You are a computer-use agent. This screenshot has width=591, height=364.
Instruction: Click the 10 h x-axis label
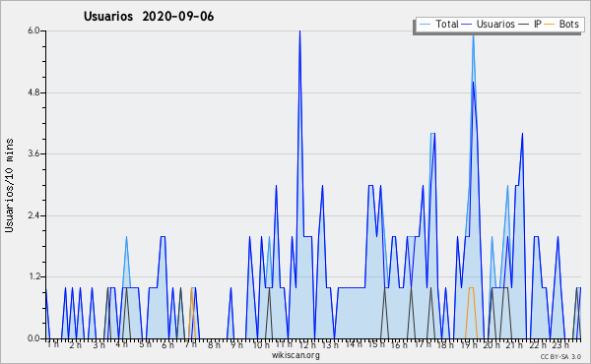point(261,345)
